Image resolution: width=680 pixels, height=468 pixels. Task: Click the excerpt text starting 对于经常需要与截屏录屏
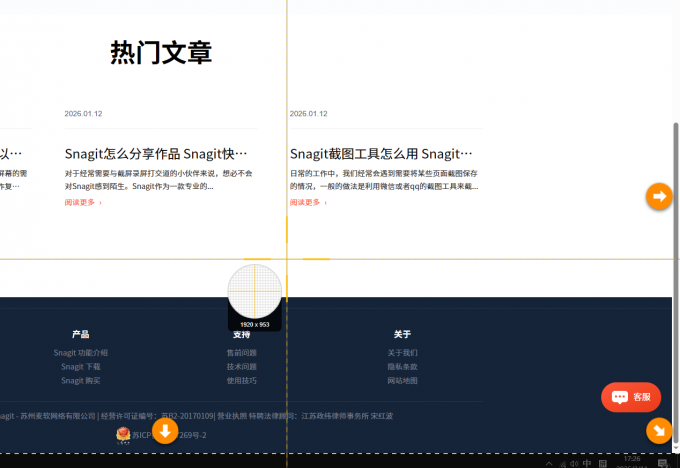(158, 180)
